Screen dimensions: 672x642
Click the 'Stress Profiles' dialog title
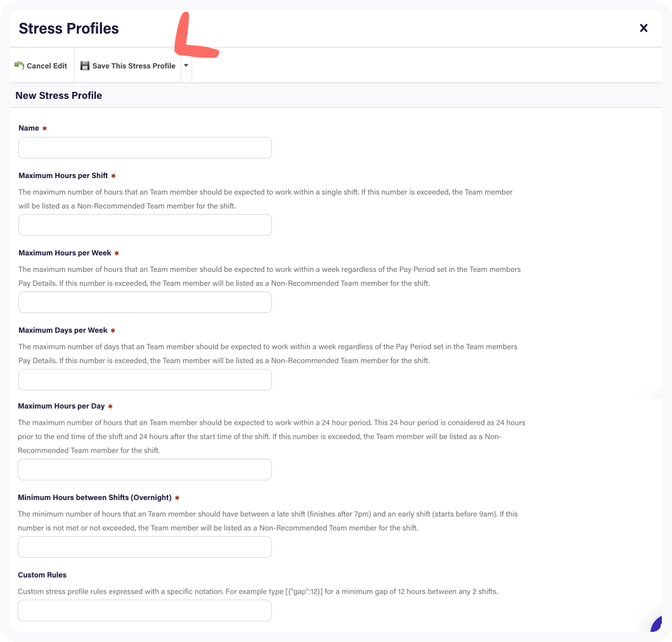tap(68, 29)
